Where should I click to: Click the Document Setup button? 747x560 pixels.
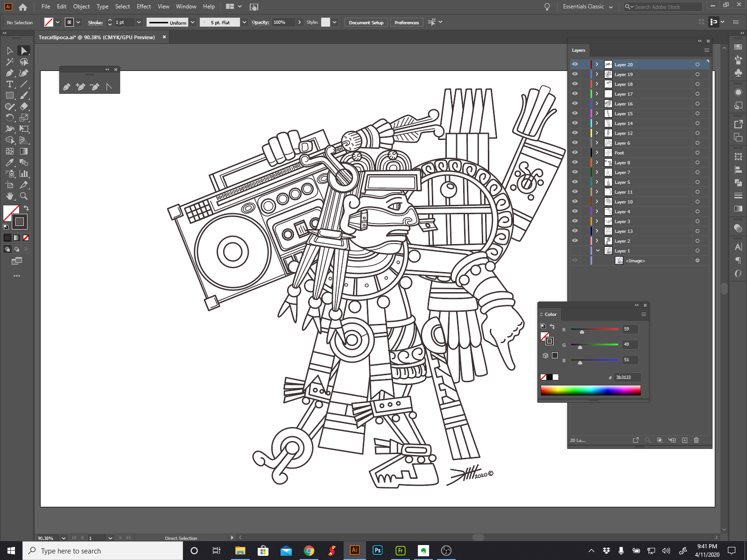366,22
